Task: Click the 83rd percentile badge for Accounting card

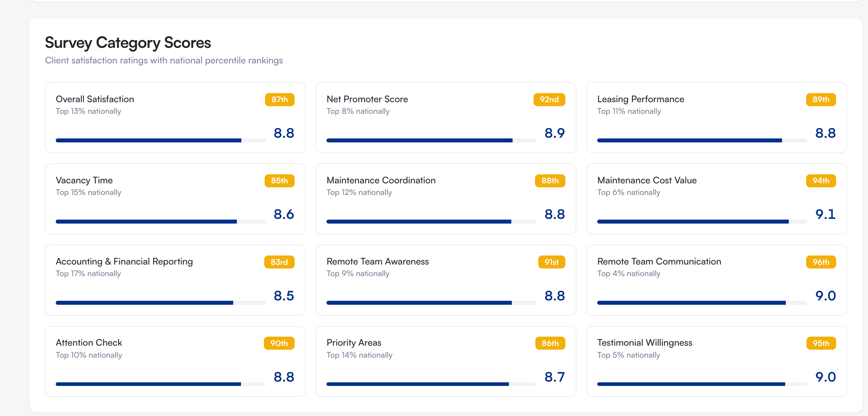Action: [279, 262]
